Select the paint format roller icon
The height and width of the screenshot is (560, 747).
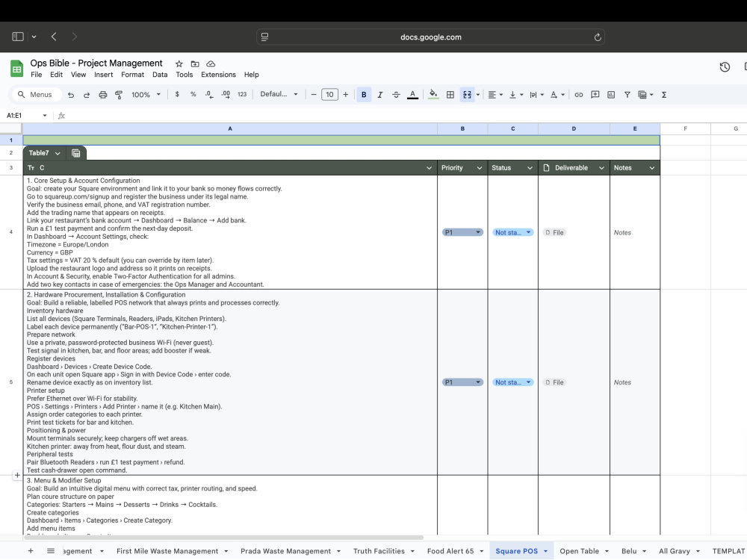119,95
